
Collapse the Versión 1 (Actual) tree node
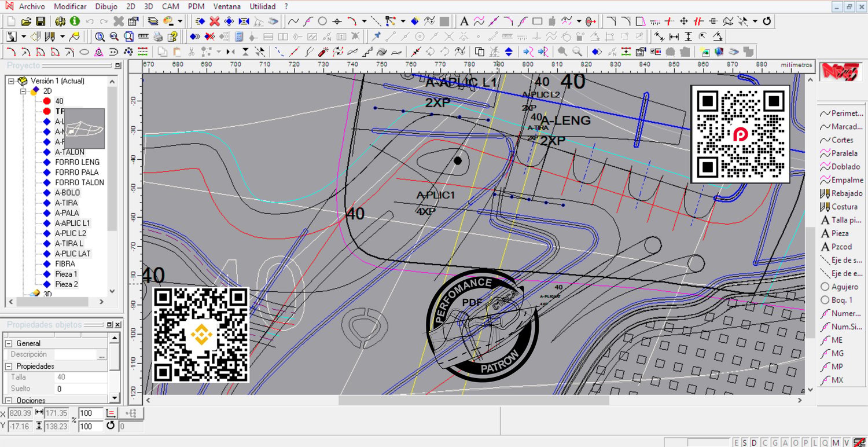[x=11, y=81]
